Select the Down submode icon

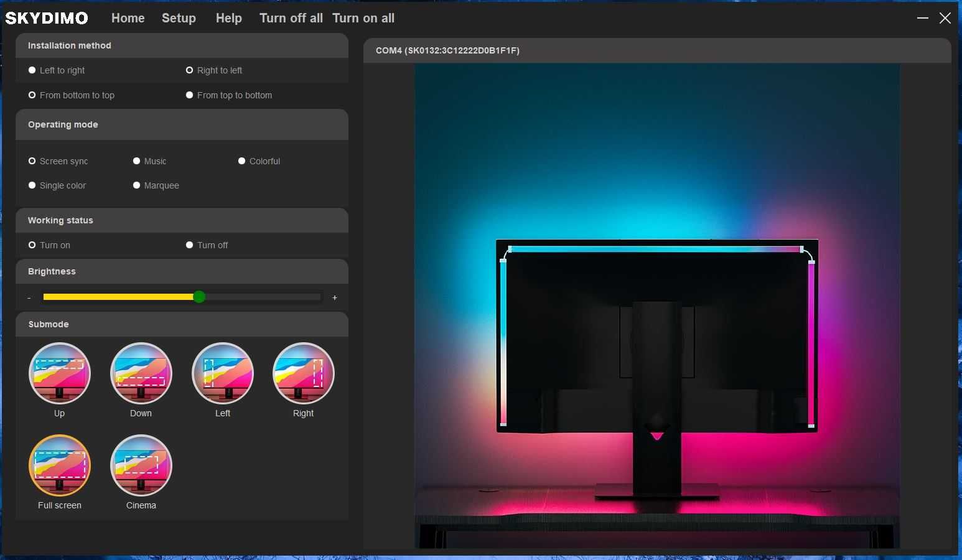tap(141, 373)
